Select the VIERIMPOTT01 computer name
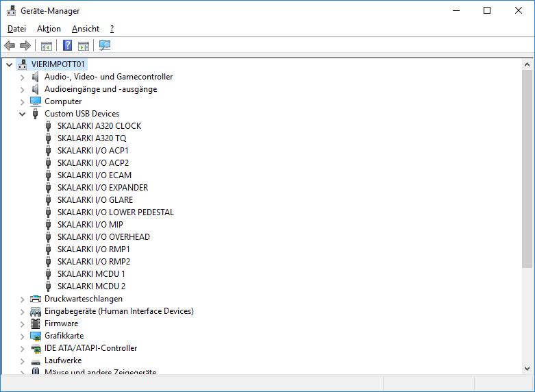535x392 pixels. [x=58, y=64]
